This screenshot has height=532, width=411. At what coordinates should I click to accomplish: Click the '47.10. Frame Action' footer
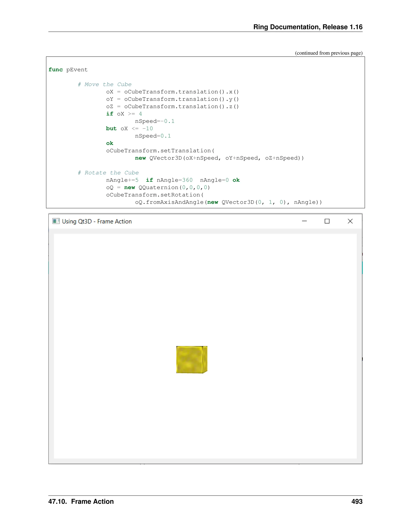[81, 501]
